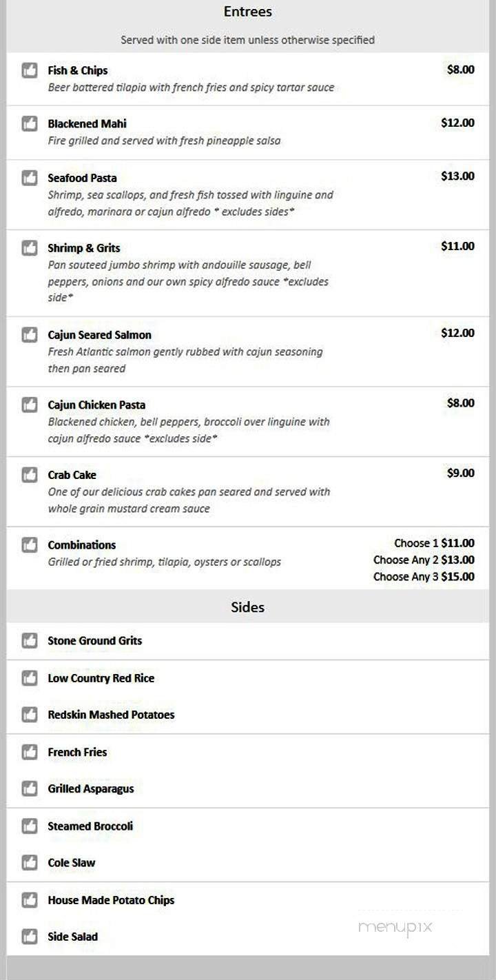Click the like icon for Cajun Chicken Pasta
Image resolution: width=496 pixels, height=980 pixels.
29,405
